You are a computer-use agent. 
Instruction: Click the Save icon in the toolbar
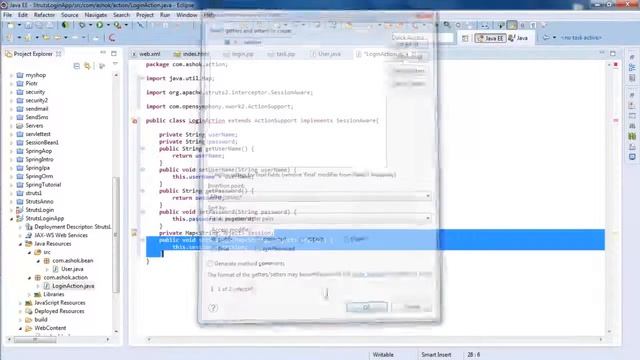click(x=29, y=25)
